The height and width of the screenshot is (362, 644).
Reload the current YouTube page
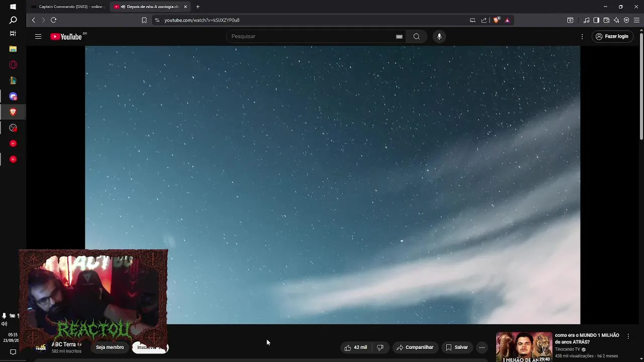coord(53,20)
